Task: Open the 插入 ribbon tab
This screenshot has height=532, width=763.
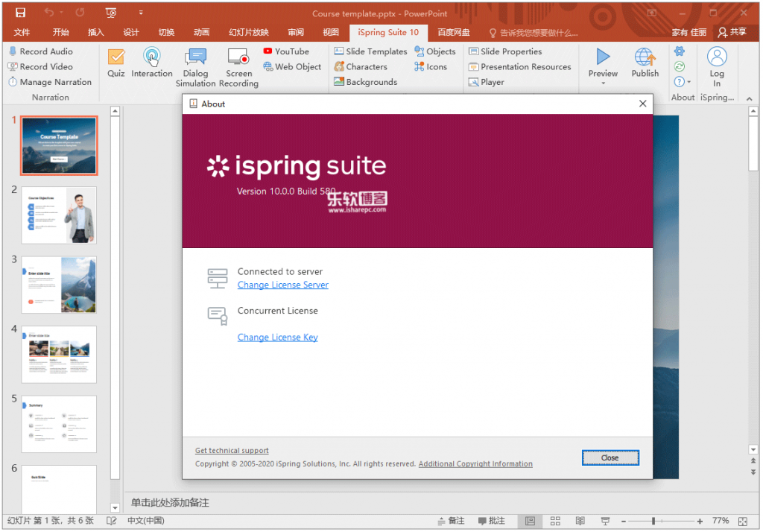Action: 96,33
